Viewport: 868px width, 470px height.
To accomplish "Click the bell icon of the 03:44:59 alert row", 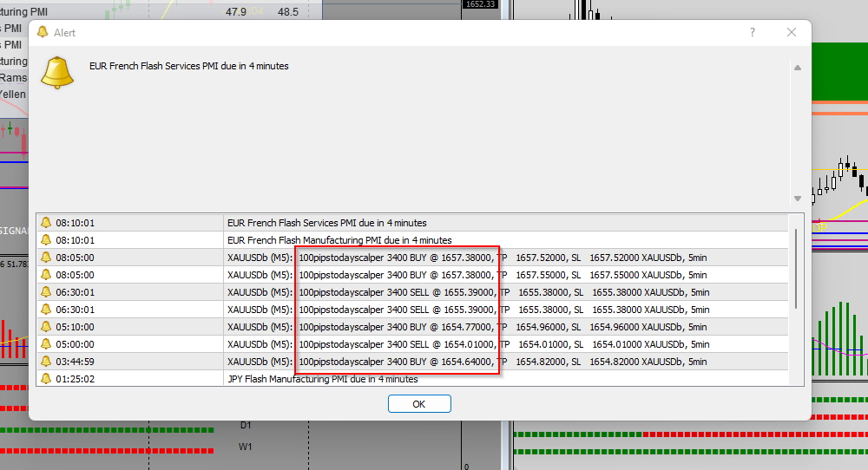I will click(x=46, y=361).
